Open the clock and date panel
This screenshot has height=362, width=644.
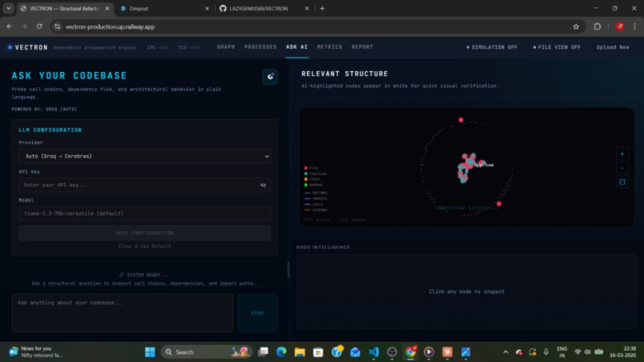click(x=622, y=352)
